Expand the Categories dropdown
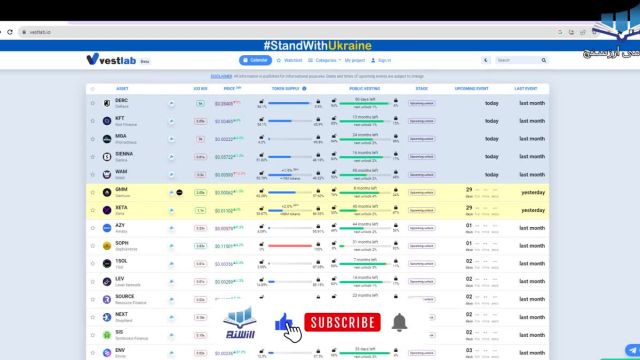 (x=324, y=60)
